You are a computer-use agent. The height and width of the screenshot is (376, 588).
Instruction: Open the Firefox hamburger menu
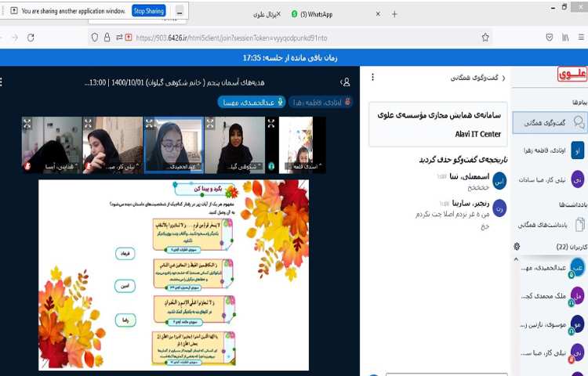[x=581, y=37]
